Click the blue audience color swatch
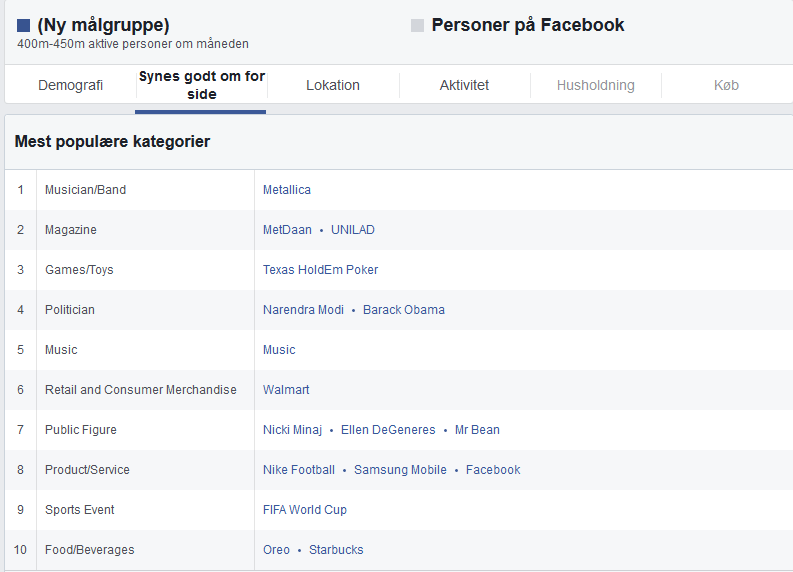This screenshot has width=793, height=572. tap(24, 26)
